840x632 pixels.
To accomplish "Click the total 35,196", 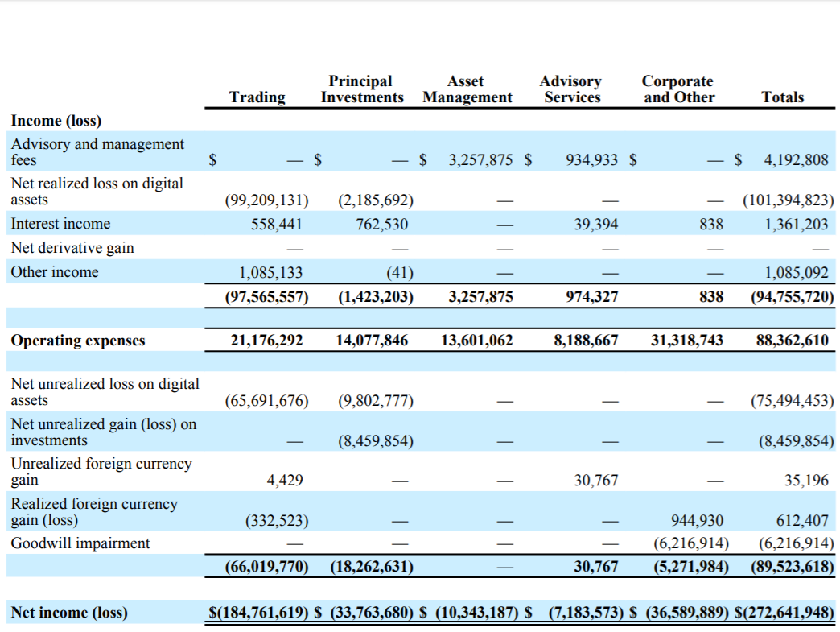I will (x=806, y=481).
